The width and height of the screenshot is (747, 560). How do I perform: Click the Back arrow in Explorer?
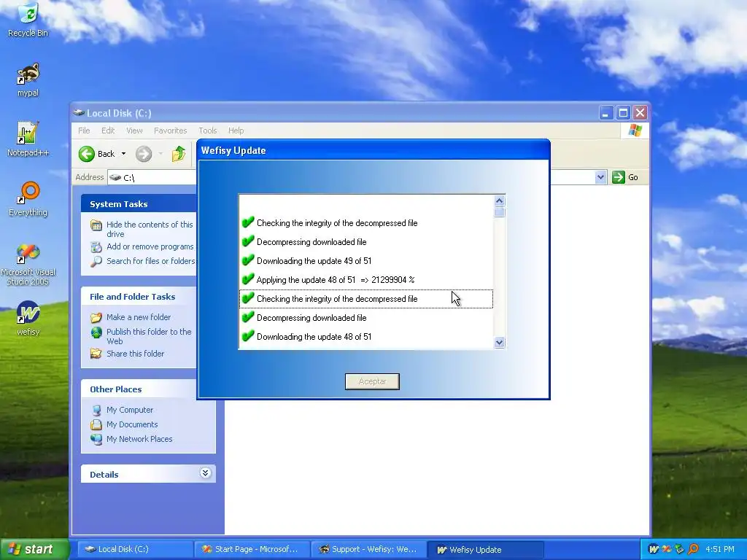(x=87, y=154)
